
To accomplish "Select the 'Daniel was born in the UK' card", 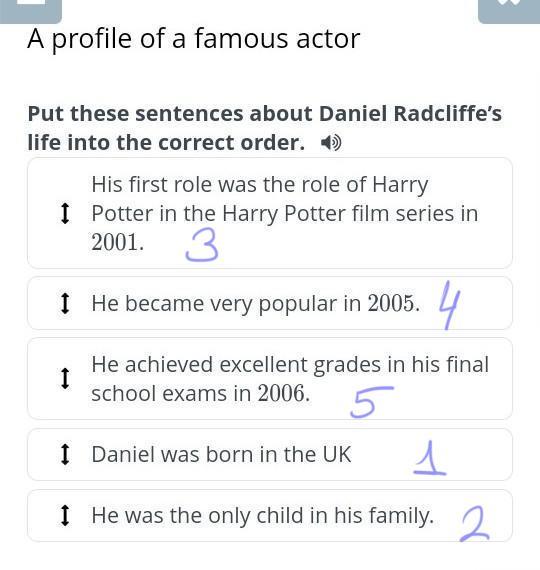I will pyautogui.click(x=270, y=454).
